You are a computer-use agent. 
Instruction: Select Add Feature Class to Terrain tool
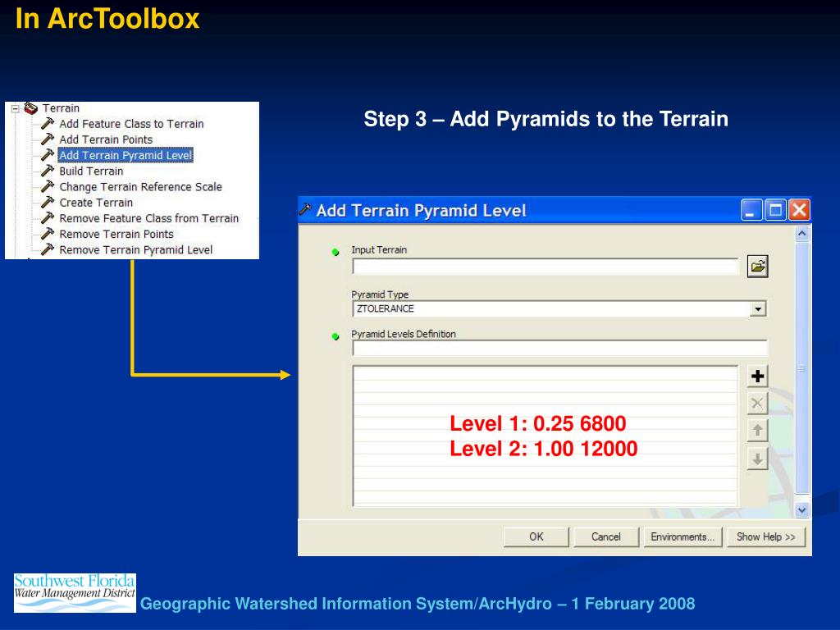[131, 124]
